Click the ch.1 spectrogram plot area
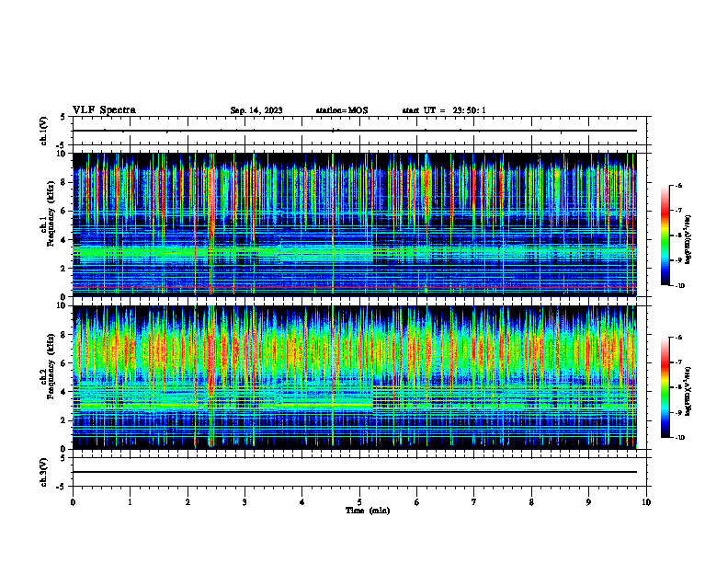The height and width of the screenshot is (563, 728). 355,224
